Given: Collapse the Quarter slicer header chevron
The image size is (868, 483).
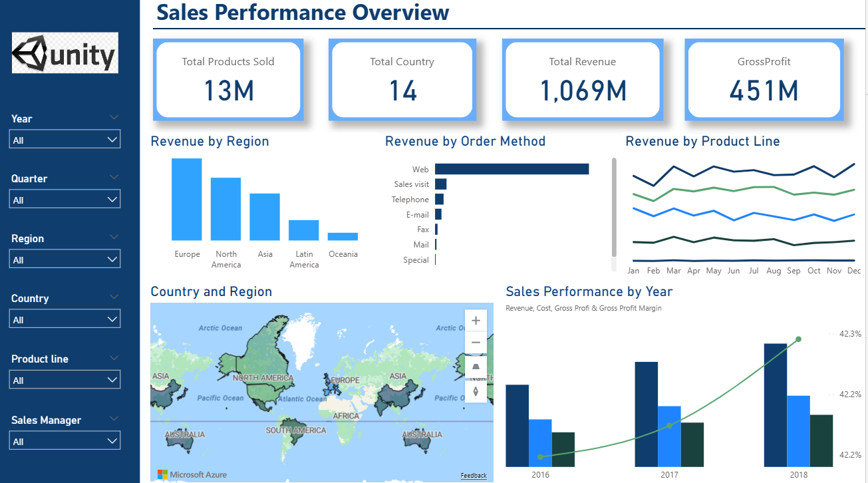Looking at the screenshot, I should tap(114, 177).
